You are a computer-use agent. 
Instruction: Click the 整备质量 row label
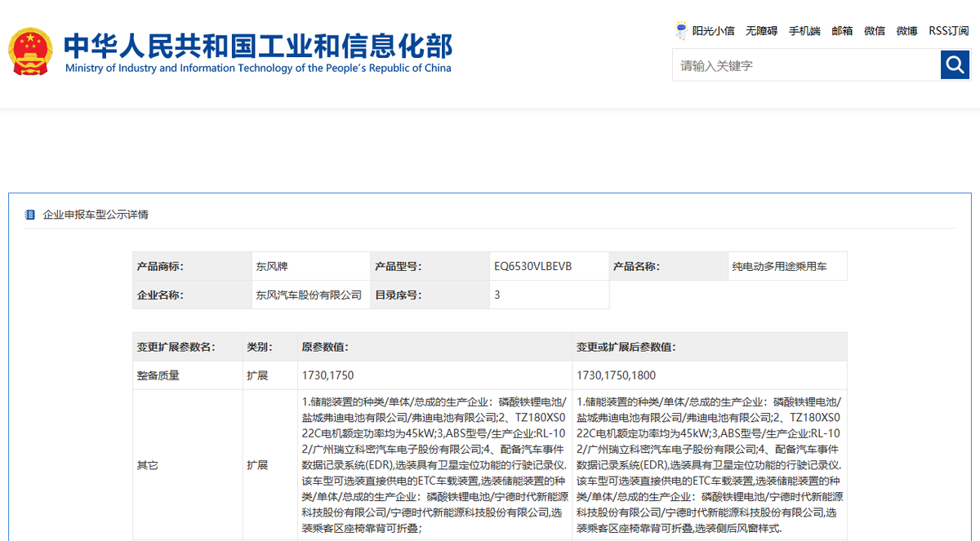tap(158, 375)
